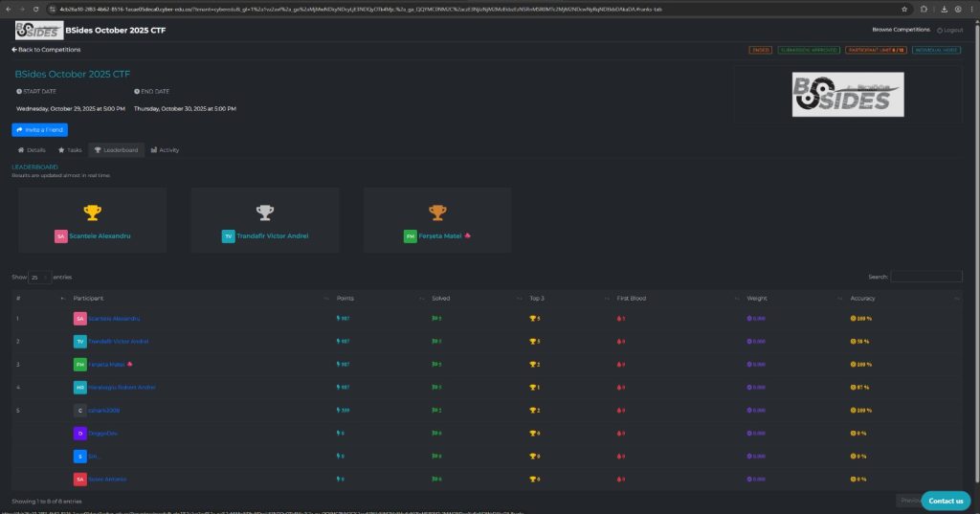Click the bronze third-place trophy icon
Screen dimensions: 980x514
point(437,212)
